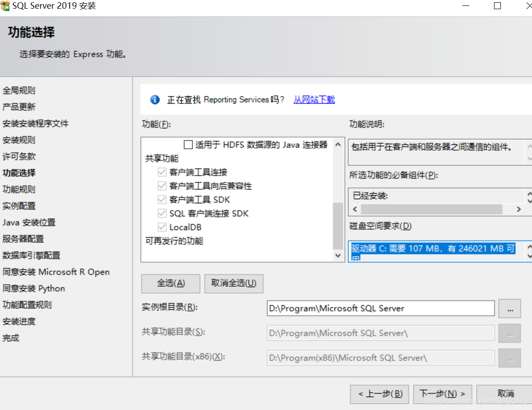Click the 共享功能 group heading

pyautogui.click(x=162, y=159)
